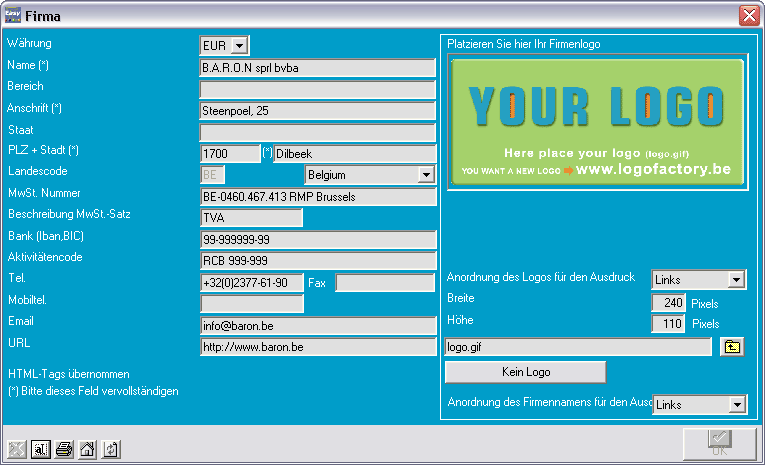Click the empty Fax field
The height and width of the screenshot is (465, 765).
pos(385,283)
